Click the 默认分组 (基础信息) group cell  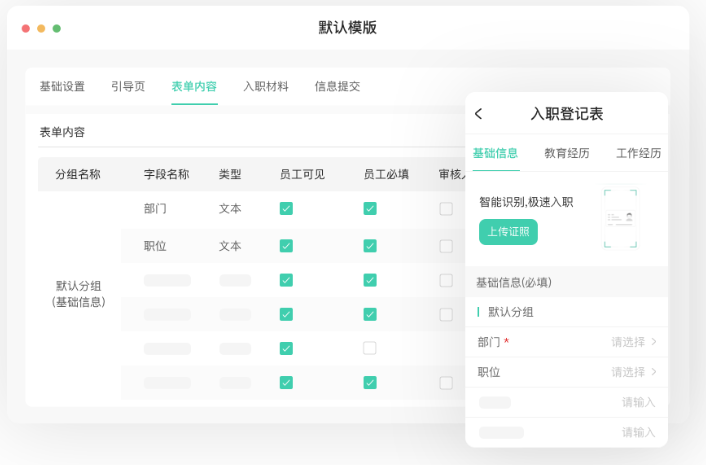tap(79, 293)
